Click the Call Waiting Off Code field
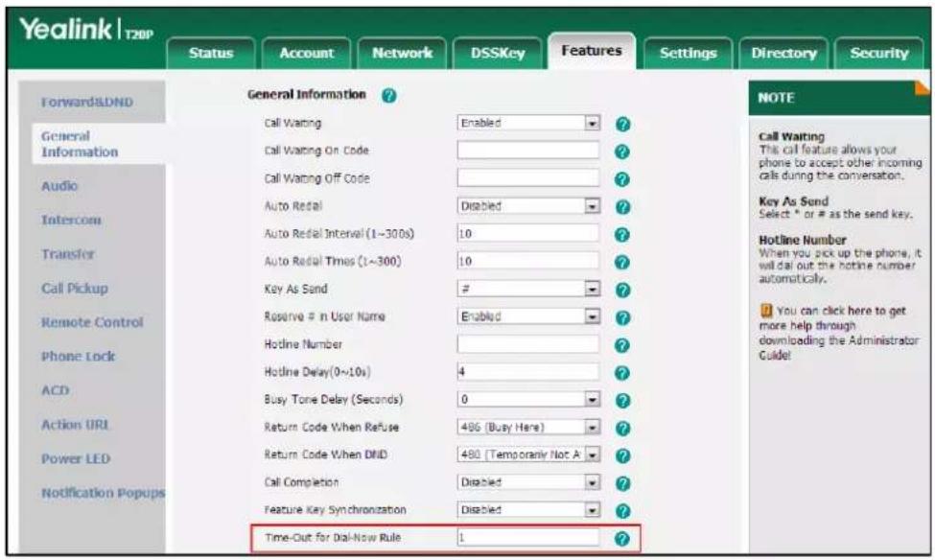Viewport: 935px width, 560px height. coord(528,177)
